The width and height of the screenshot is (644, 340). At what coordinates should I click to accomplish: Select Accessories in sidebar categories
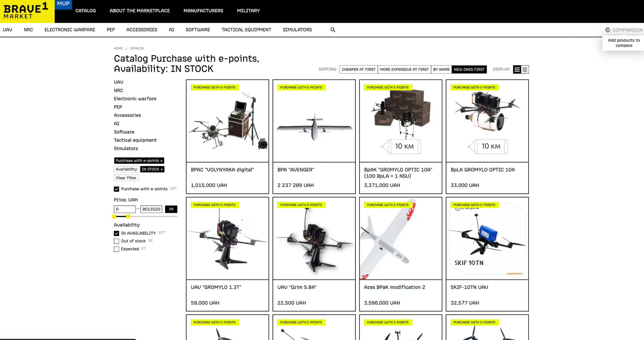[x=127, y=115]
